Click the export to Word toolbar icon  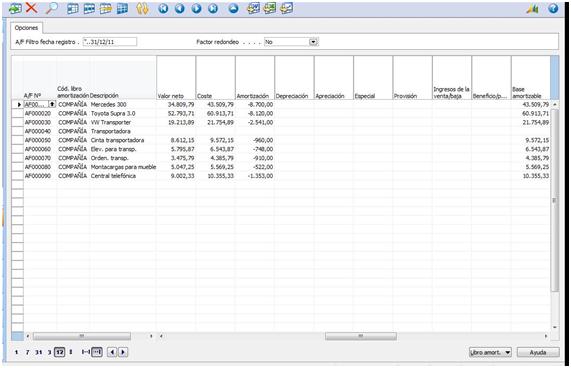253,8
